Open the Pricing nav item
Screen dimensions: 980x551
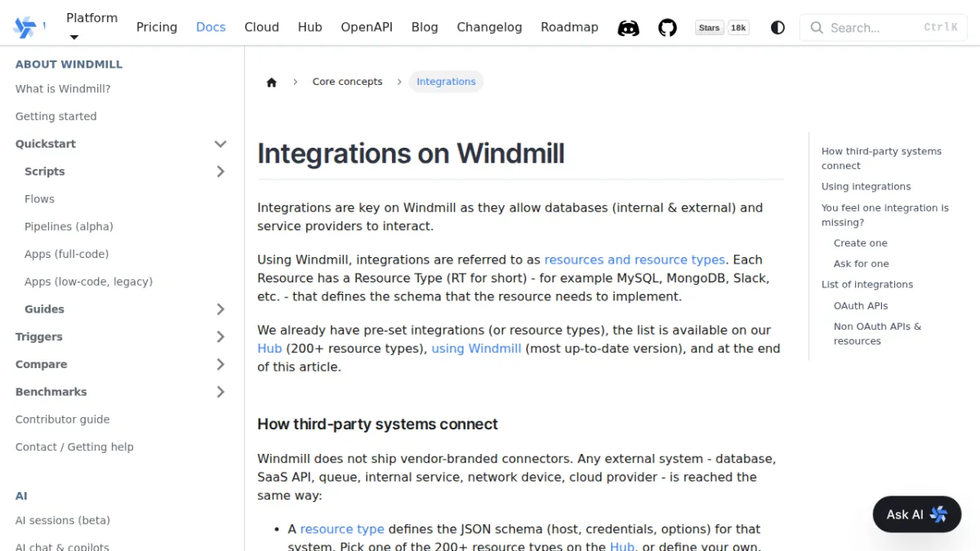click(157, 27)
